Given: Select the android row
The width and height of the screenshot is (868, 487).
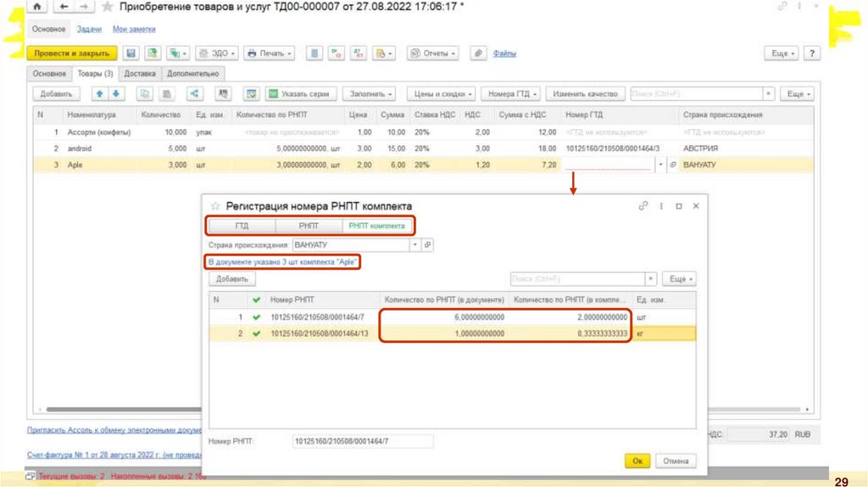Looking at the screenshot, I should (423, 148).
